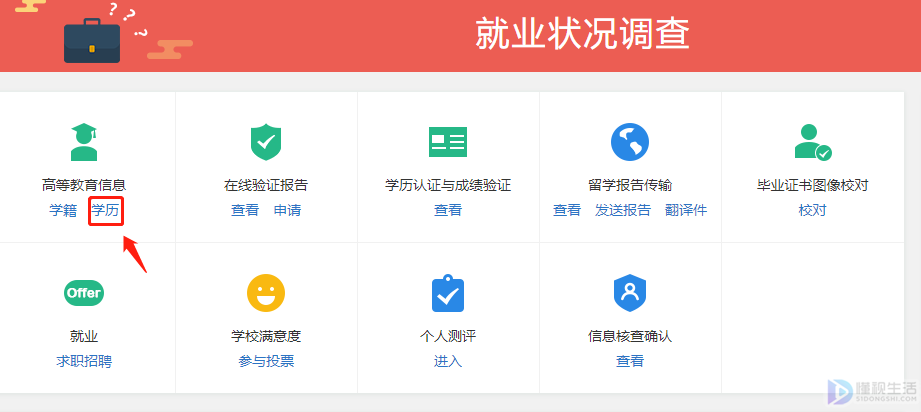921x412 pixels.
Task: Open the 校对 link
Action: point(812,210)
